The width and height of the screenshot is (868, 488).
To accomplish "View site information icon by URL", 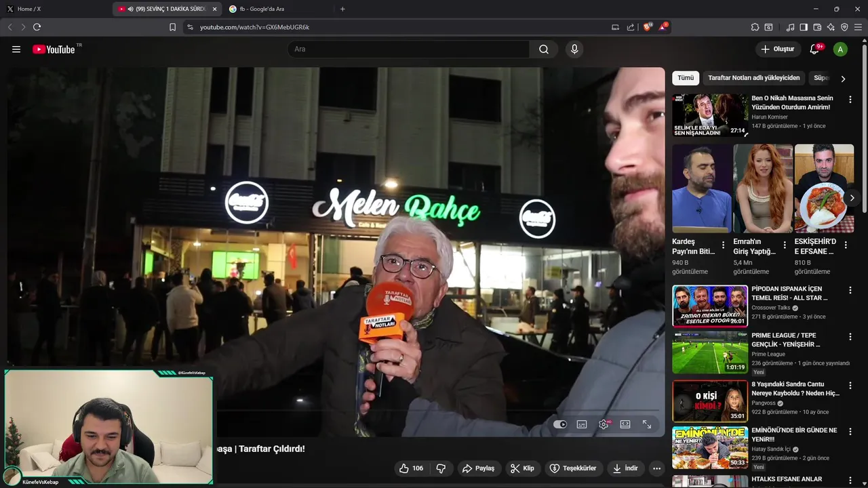I will click(x=190, y=27).
